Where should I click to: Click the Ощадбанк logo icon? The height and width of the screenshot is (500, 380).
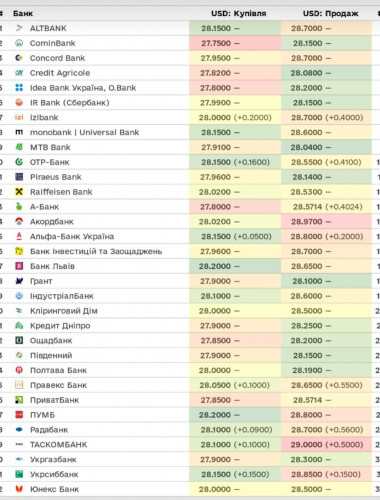(19, 340)
